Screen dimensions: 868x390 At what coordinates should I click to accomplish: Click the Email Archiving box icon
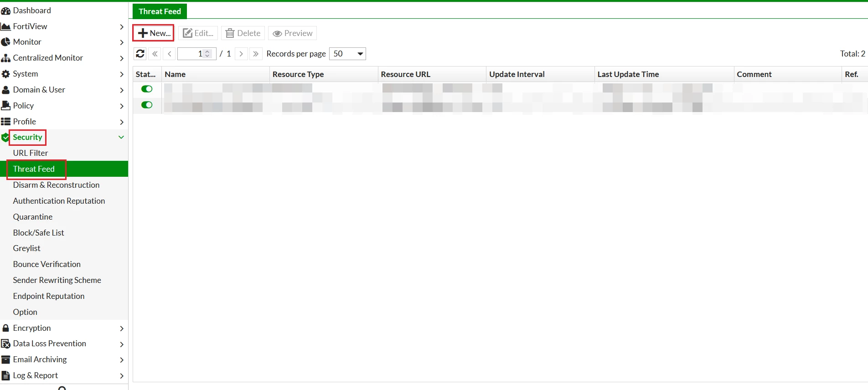click(x=5, y=359)
